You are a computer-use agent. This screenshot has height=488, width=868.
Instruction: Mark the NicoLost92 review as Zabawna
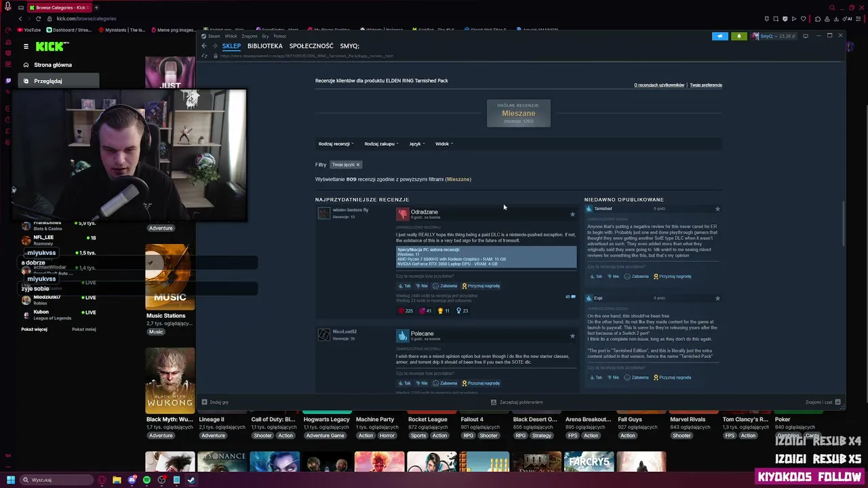[446, 383]
